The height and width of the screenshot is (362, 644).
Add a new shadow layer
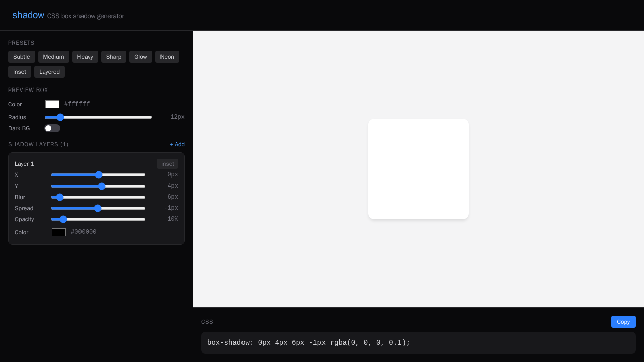coord(177,144)
